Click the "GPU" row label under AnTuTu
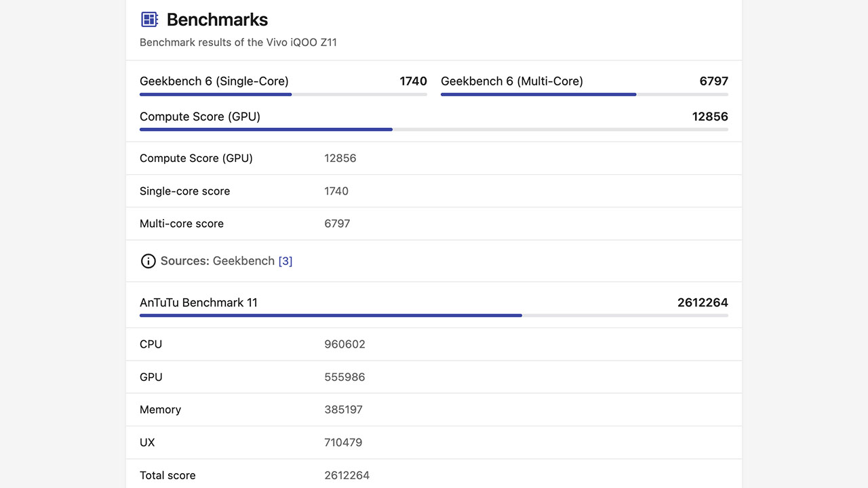 click(151, 377)
